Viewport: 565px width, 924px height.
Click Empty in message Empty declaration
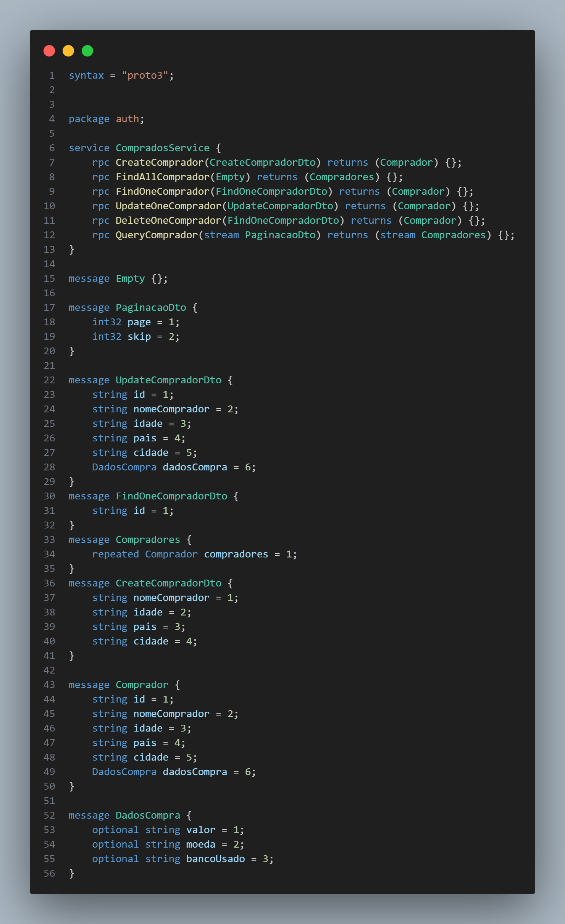(130, 278)
